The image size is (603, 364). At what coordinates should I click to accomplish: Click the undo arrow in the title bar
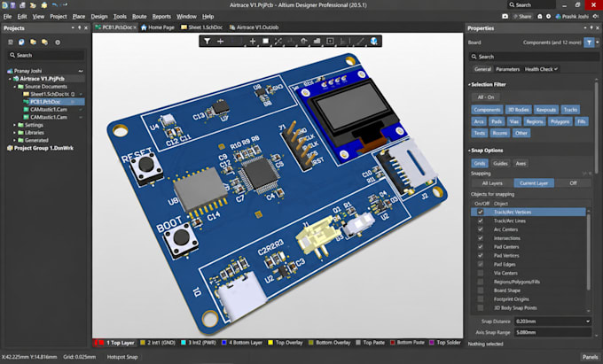[55, 5]
